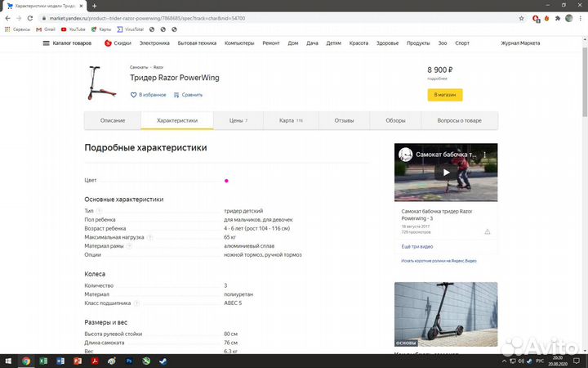Click the electric scooter article thumbnail
The image size is (588, 368).
tap(446, 316)
